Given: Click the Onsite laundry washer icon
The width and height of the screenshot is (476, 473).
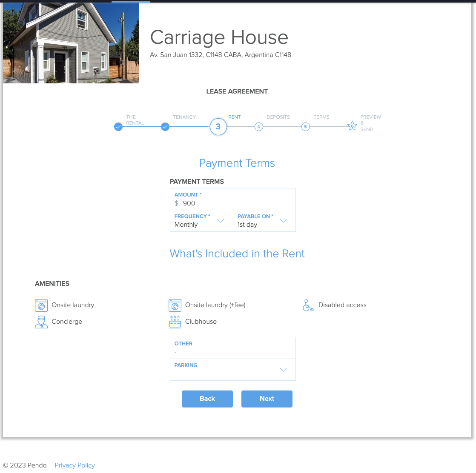Looking at the screenshot, I should coord(41,305).
